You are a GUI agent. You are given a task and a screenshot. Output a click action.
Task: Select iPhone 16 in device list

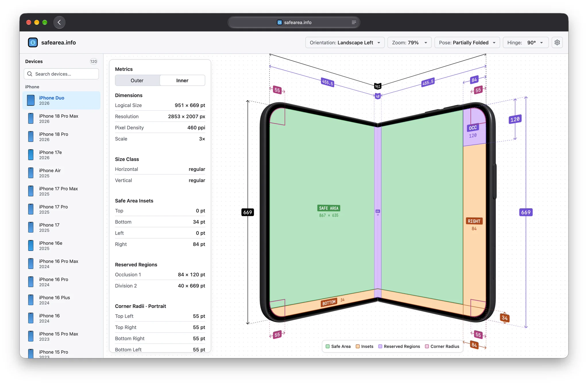[61, 318]
